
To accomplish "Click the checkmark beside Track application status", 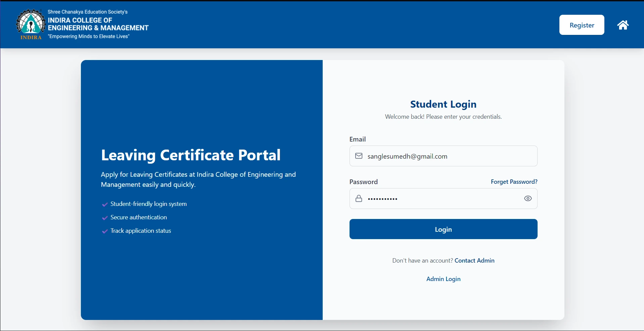I will (x=105, y=231).
